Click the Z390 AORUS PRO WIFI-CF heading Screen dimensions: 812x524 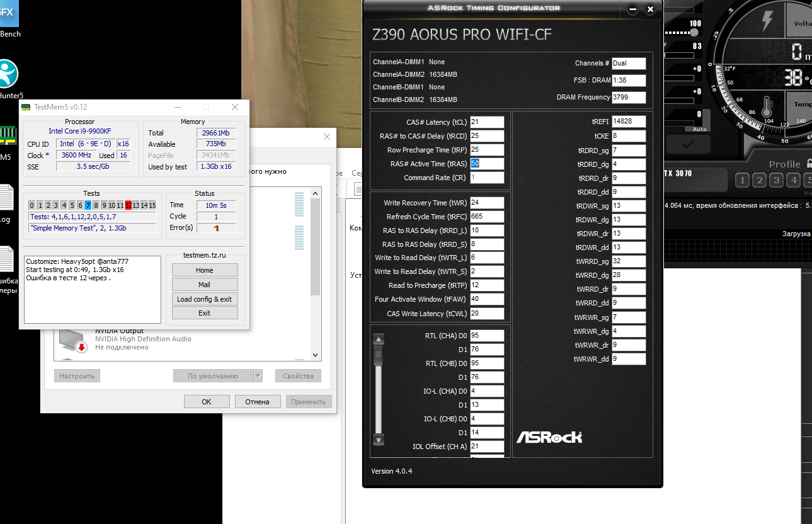tap(463, 35)
